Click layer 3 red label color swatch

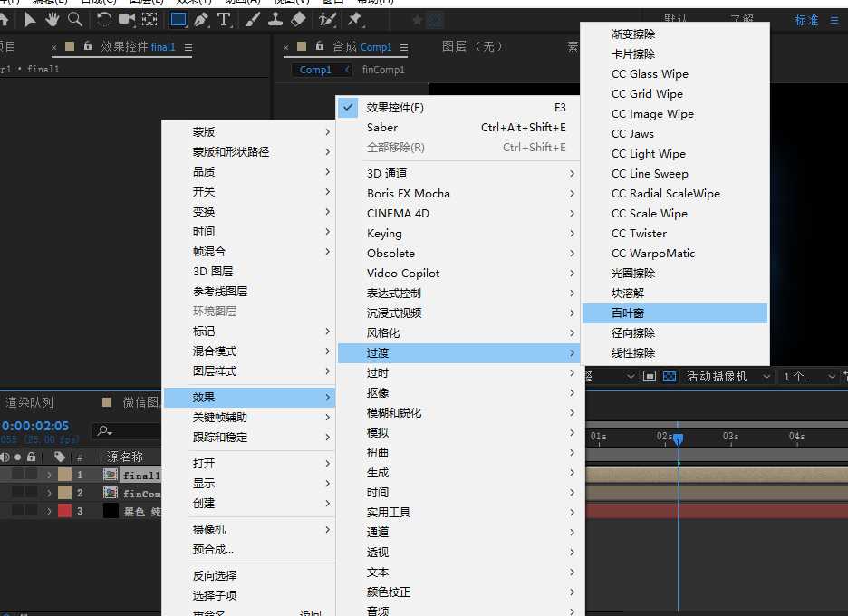tap(65, 511)
